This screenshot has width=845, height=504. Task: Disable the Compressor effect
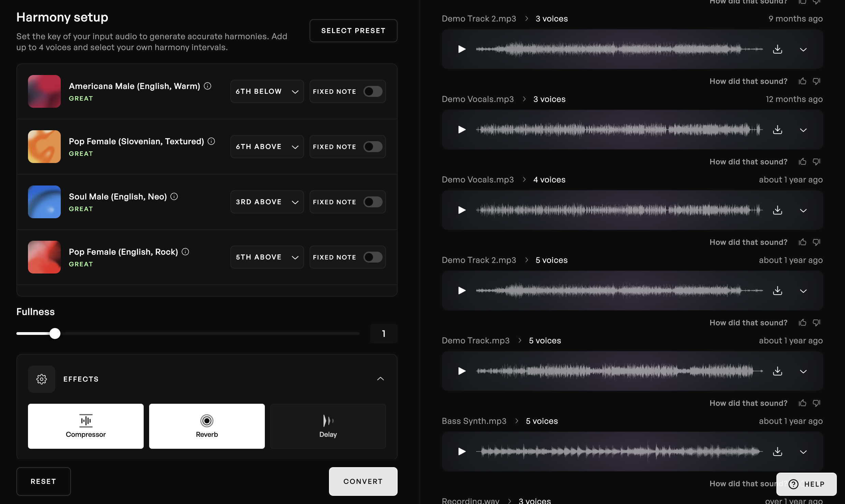86,426
